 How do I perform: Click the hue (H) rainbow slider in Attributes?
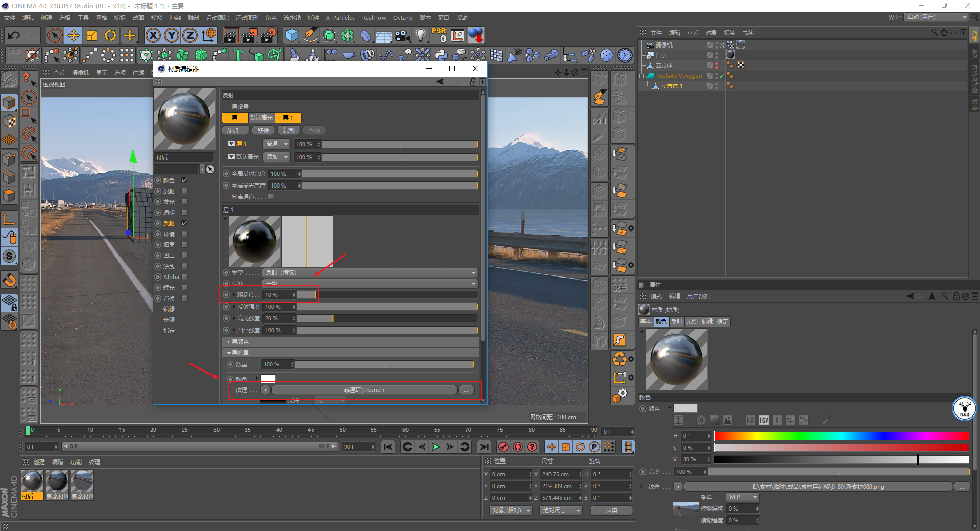(x=842, y=436)
